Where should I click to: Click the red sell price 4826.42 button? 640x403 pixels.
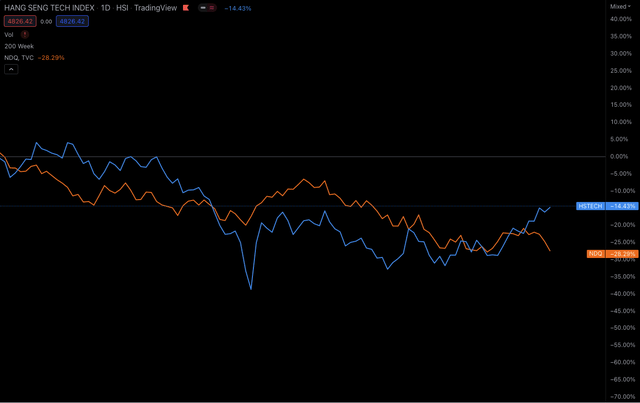20,21
